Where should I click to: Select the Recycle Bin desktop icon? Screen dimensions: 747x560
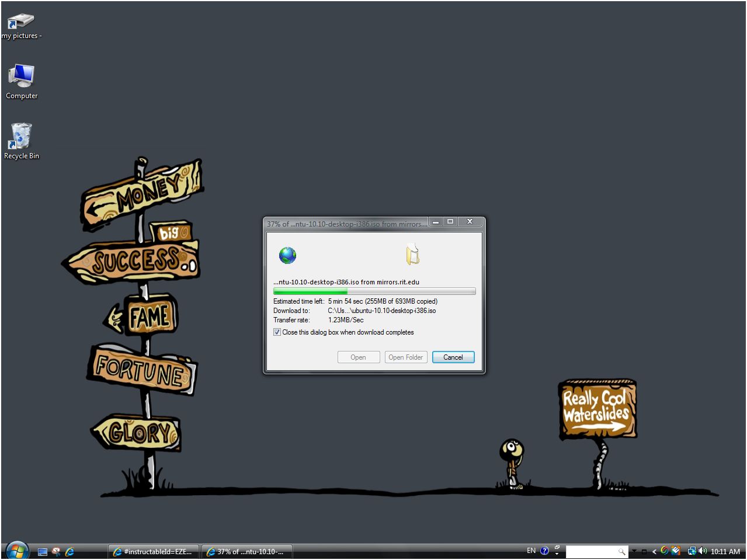click(22, 141)
